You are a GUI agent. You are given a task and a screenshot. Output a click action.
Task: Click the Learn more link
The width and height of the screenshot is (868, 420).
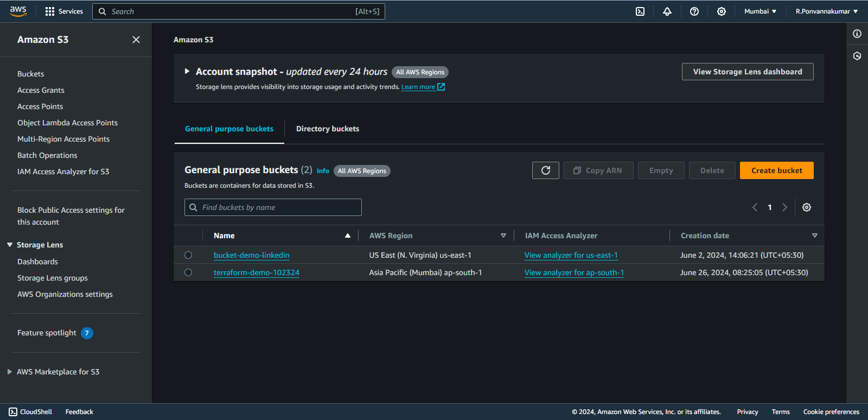(418, 87)
